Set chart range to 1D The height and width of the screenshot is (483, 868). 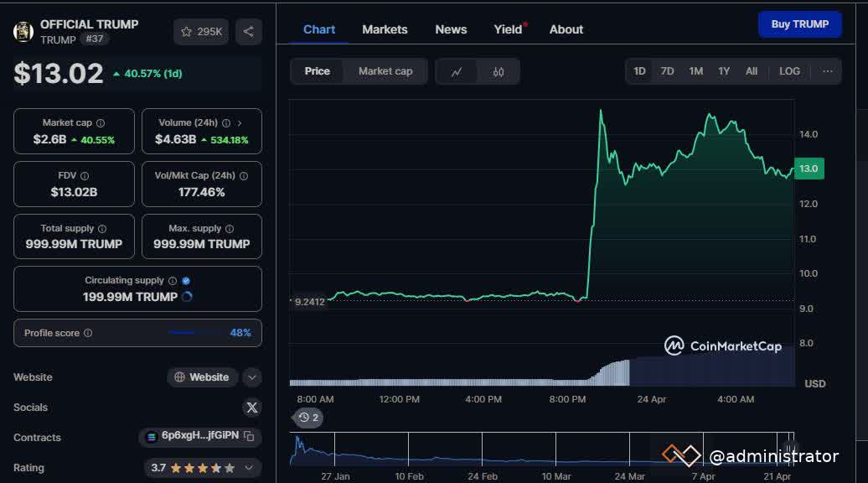click(639, 71)
